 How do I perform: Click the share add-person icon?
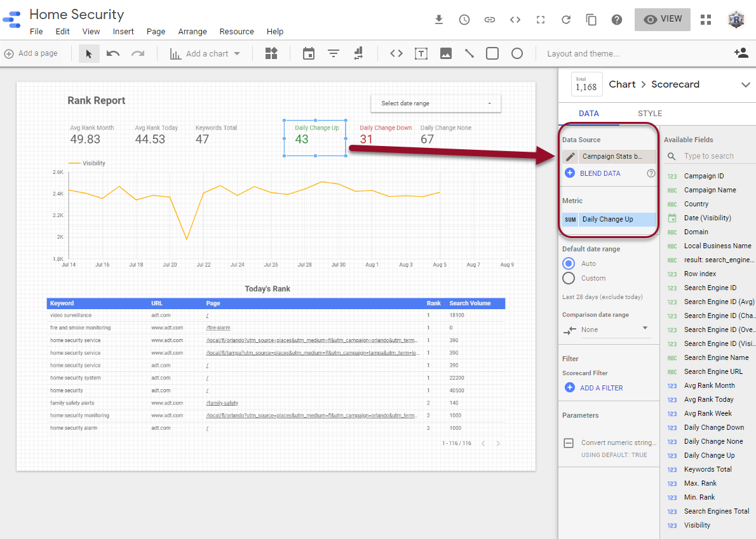pos(741,53)
